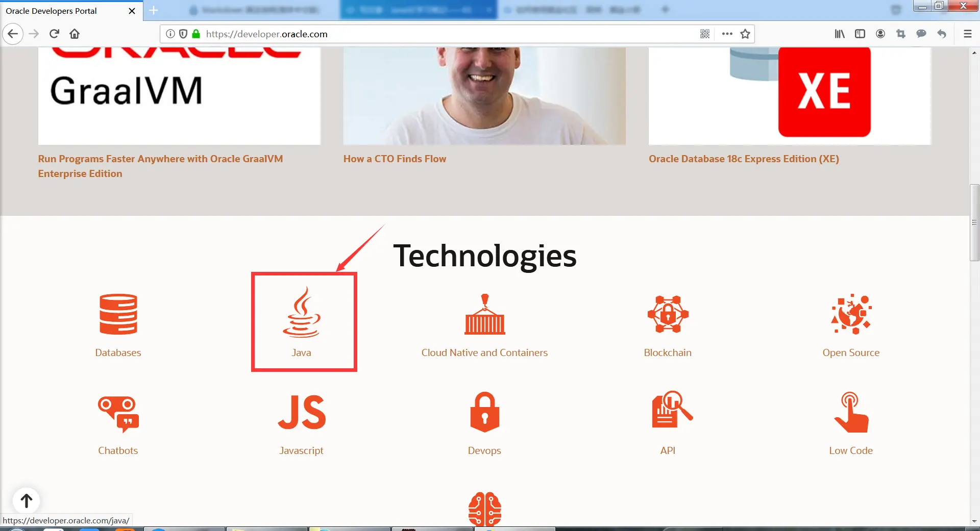Switch to the highlighted blue browser tab
980x531 pixels.
[419, 10]
